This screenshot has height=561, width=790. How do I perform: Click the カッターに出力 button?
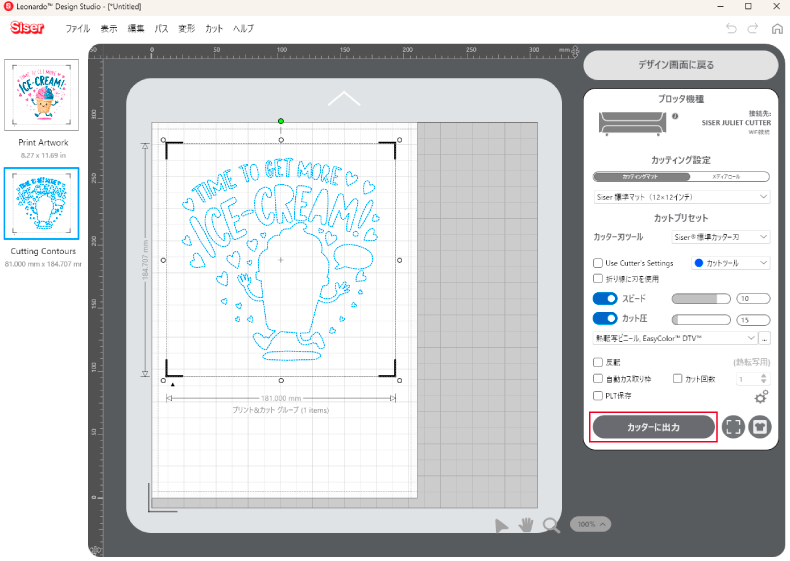(x=653, y=427)
